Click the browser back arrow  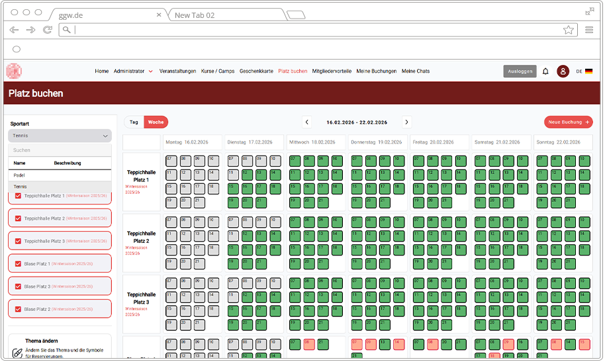[14, 30]
